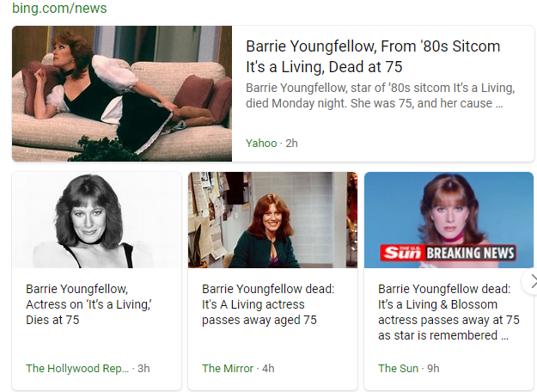Screen dimensions: 537x392
Task: Open "It's a Living & Blossom actress" headline
Action: 449,312
